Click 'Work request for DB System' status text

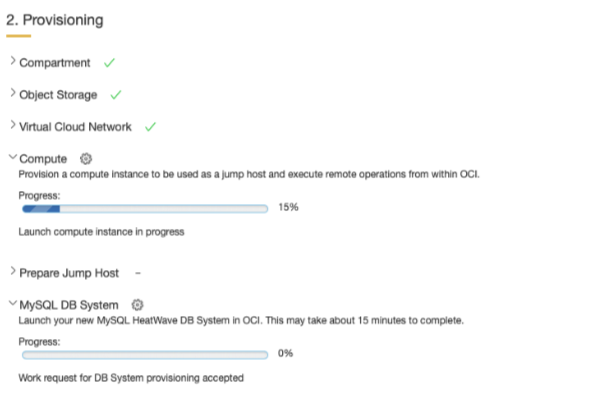tap(131, 378)
